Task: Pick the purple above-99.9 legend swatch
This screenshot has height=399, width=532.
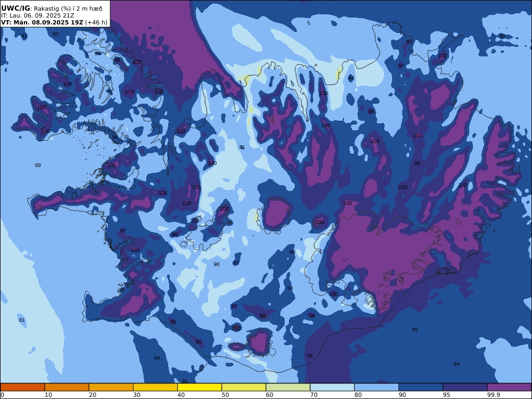Action: 509,387
